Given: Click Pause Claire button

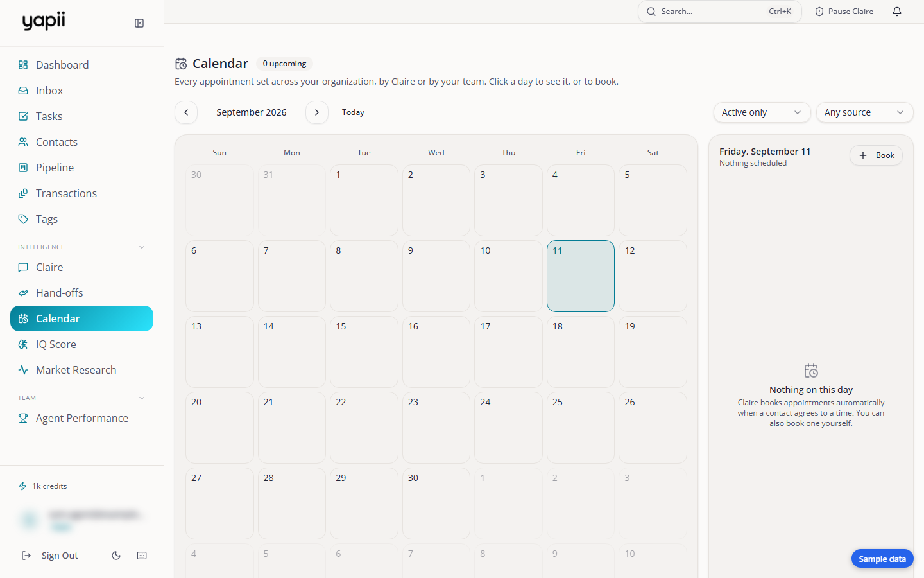Looking at the screenshot, I should [x=844, y=12].
